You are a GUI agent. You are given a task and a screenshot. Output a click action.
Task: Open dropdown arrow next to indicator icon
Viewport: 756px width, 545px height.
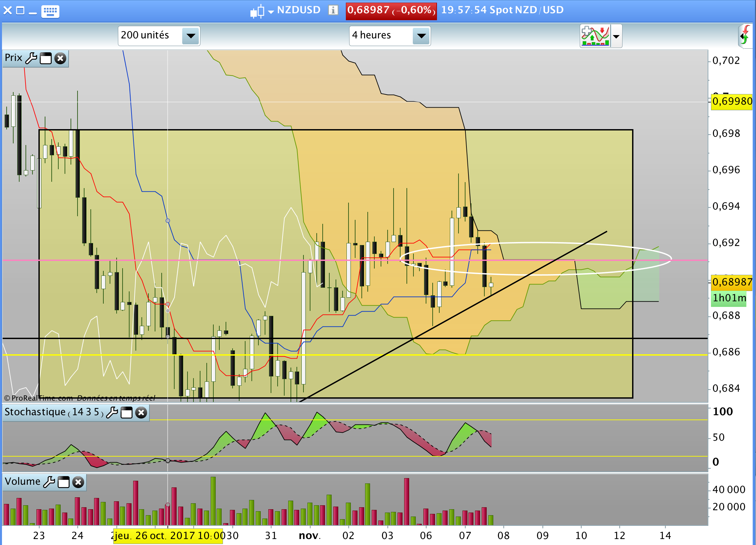tap(616, 36)
